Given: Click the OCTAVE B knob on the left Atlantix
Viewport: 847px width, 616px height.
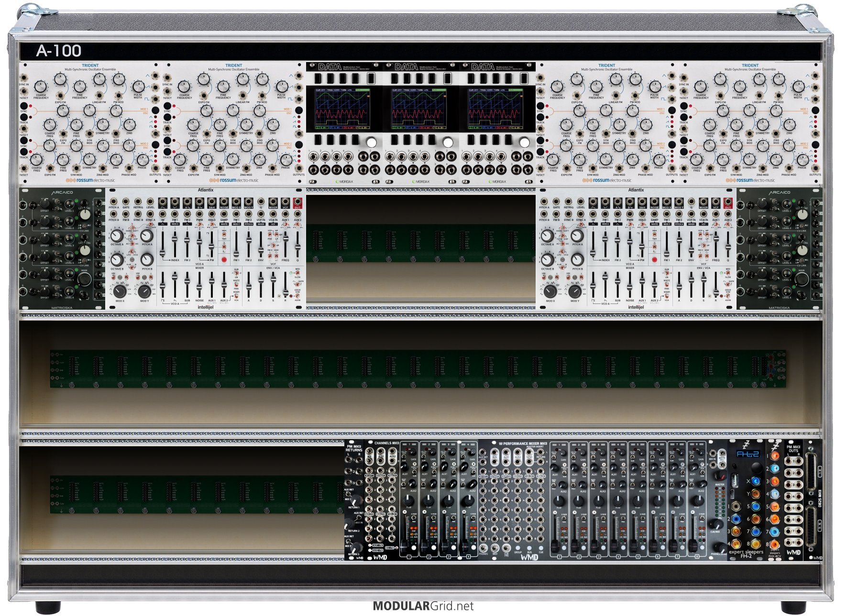Looking at the screenshot, I should click(x=117, y=259).
